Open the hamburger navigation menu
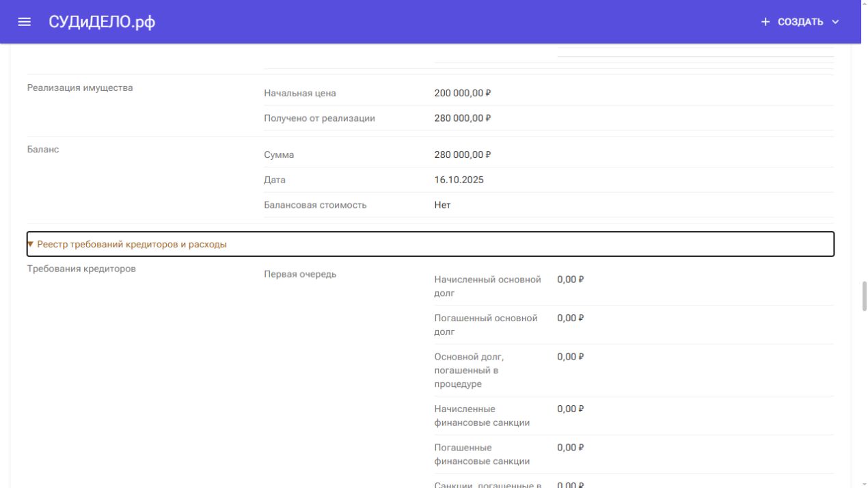Viewport: 868px width, 488px height. (x=25, y=22)
